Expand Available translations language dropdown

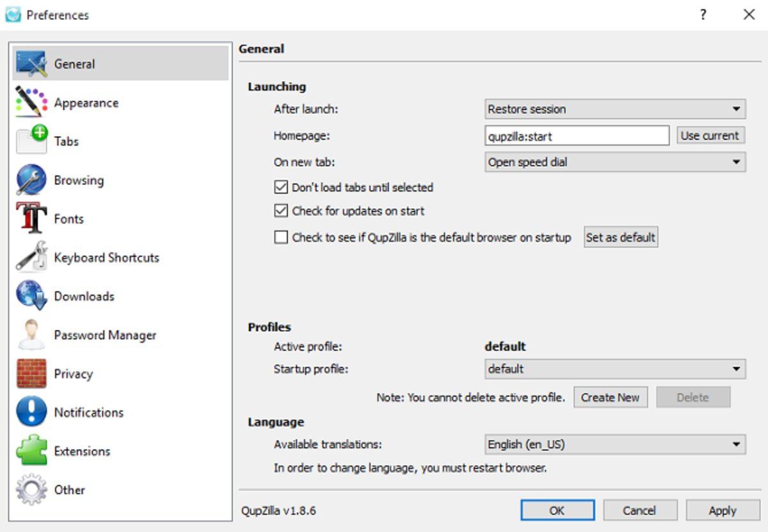click(614, 444)
